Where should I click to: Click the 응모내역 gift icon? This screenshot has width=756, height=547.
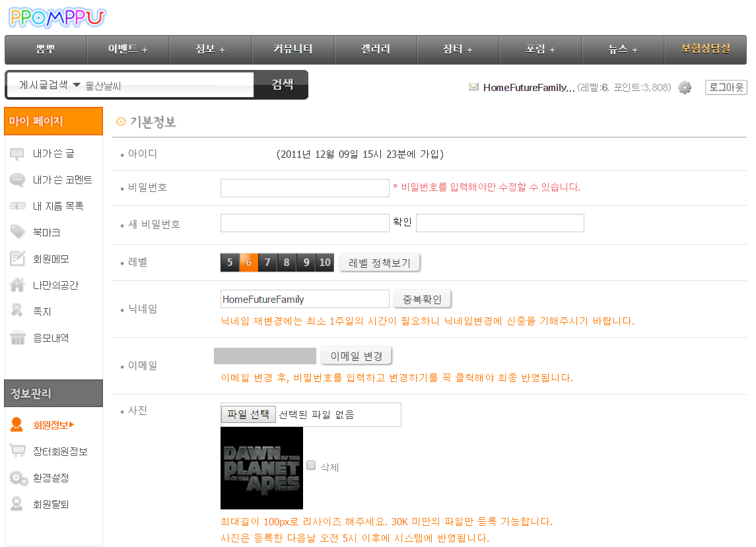click(18, 338)
